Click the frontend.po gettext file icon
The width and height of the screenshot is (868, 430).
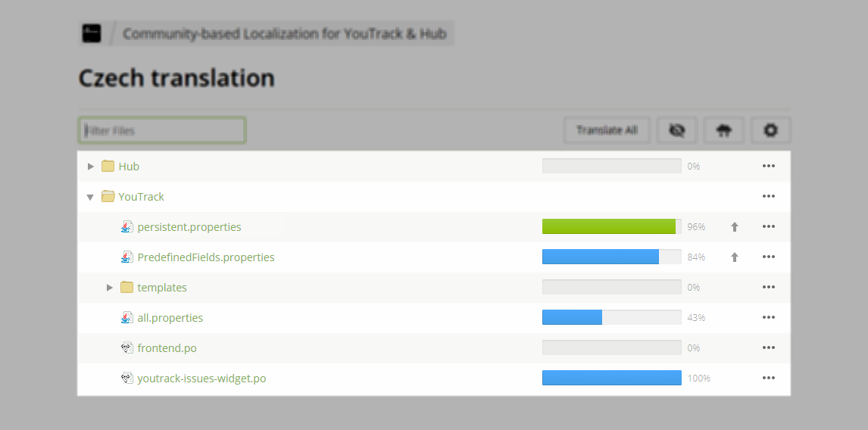click(126, 347)
